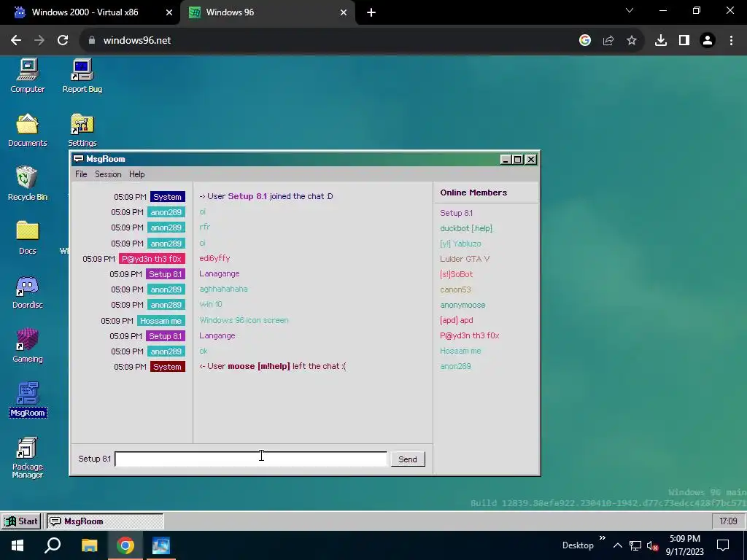
Task: Switch to Chrome in Windows taskbar
Action: click(x=125, y=545)
